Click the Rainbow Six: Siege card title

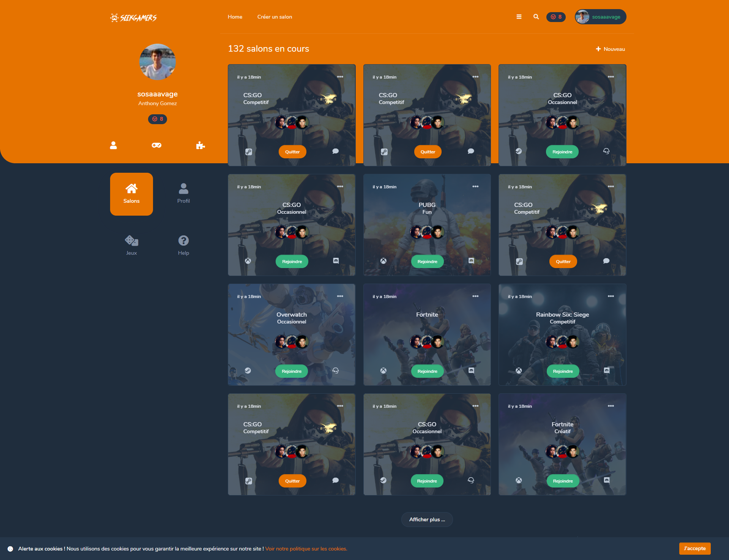coord(562,318)
